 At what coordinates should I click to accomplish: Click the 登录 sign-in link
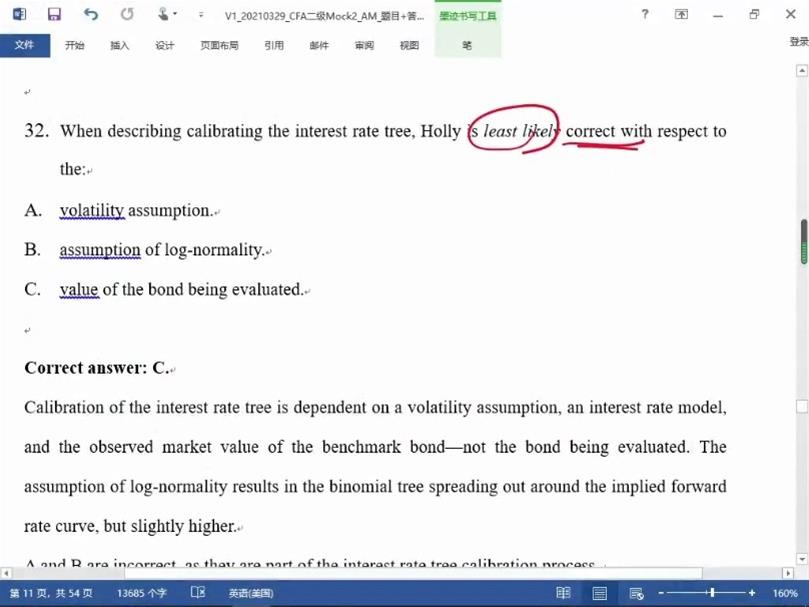[798, 42]
